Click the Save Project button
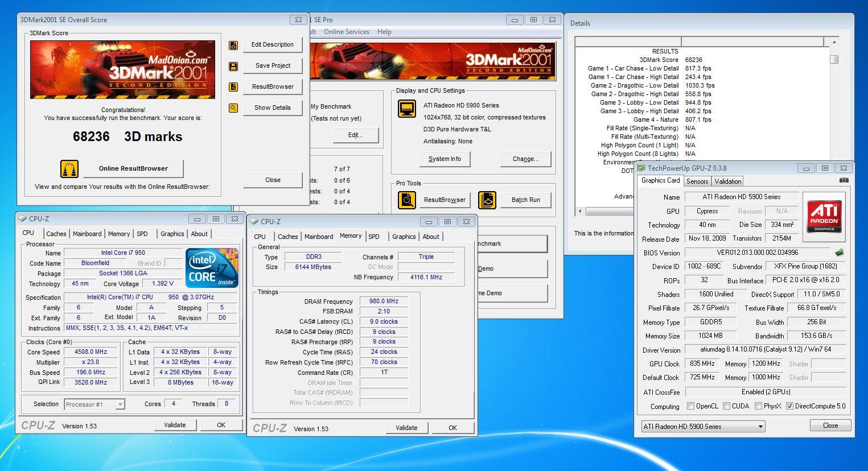Screen dimensions: 868x471 coord(273,65)
